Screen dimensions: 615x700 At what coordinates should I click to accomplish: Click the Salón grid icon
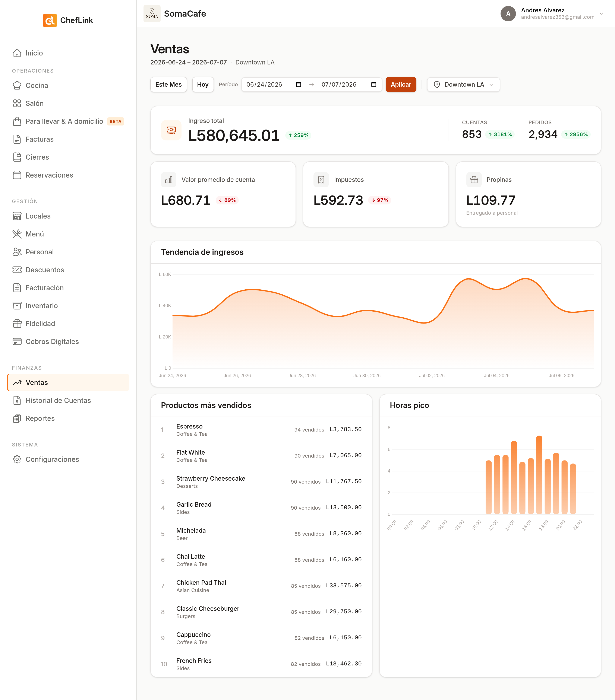[17, 104]
